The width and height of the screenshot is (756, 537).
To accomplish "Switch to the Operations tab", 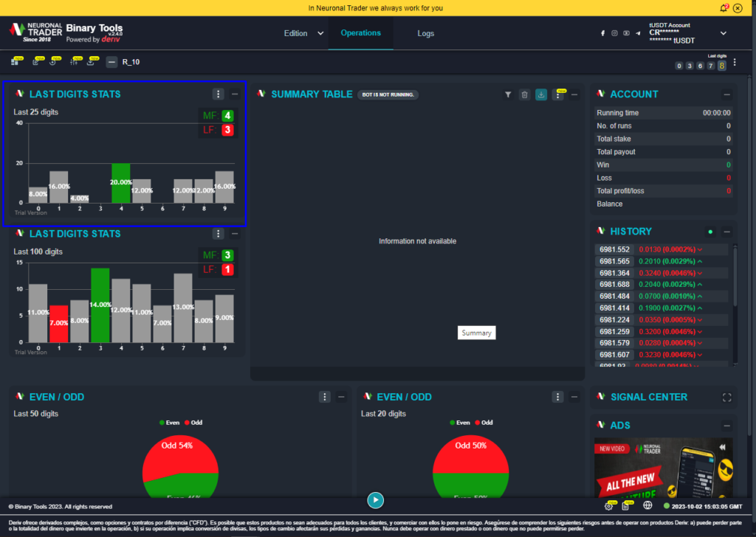I will coord(360,32).
